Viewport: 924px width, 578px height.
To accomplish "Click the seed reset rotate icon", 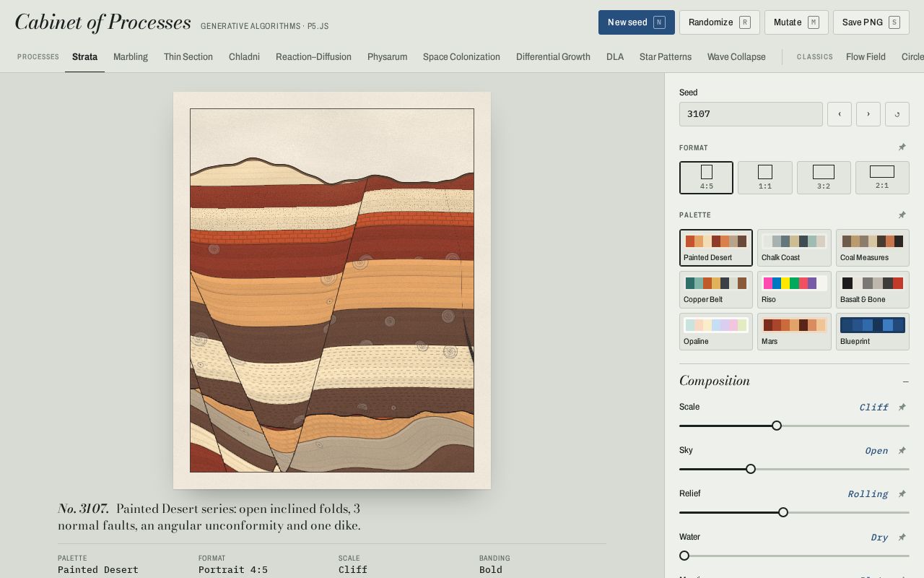I will tap(897, 114).
